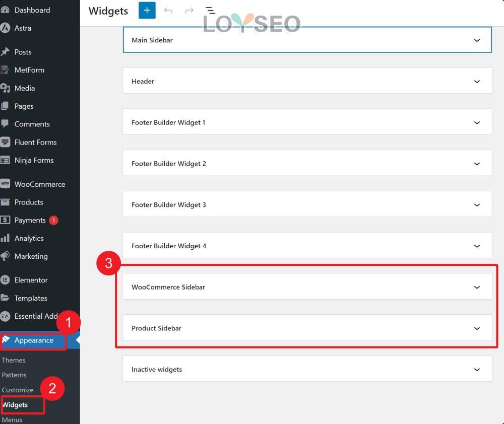
Task: Click the Marketing megaphone icon
Action: coord(5,256)
